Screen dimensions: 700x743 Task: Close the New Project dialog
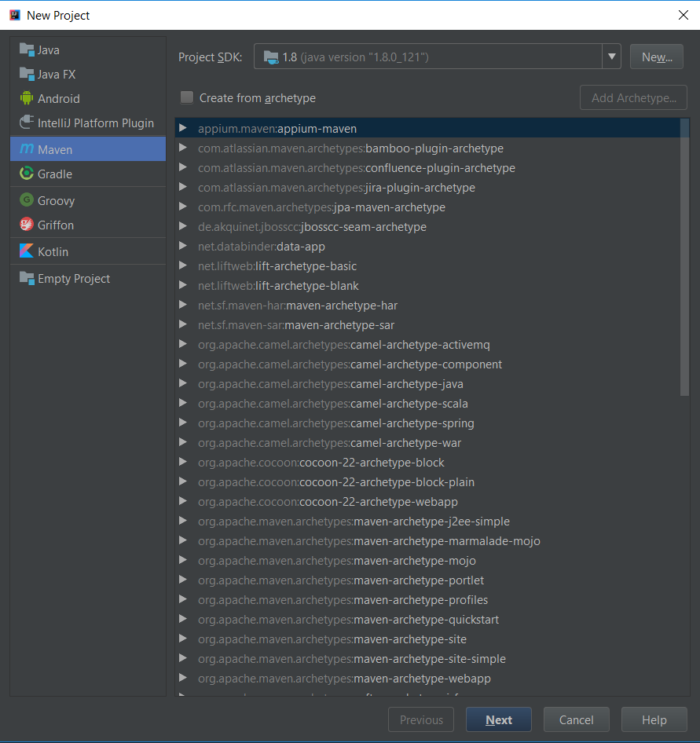(684, 15)
